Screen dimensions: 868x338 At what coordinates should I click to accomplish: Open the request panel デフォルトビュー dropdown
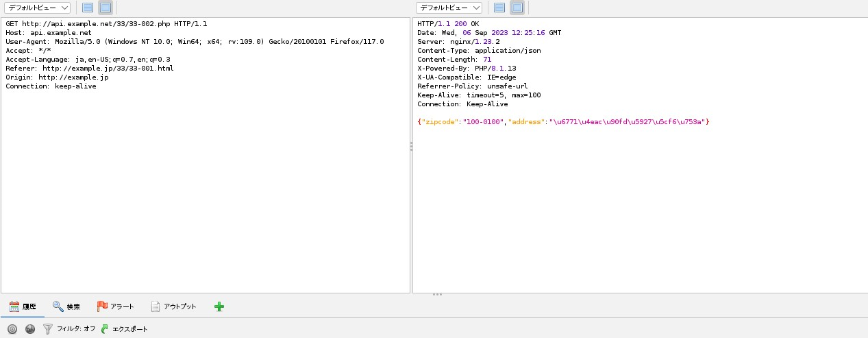click(38, 8)
